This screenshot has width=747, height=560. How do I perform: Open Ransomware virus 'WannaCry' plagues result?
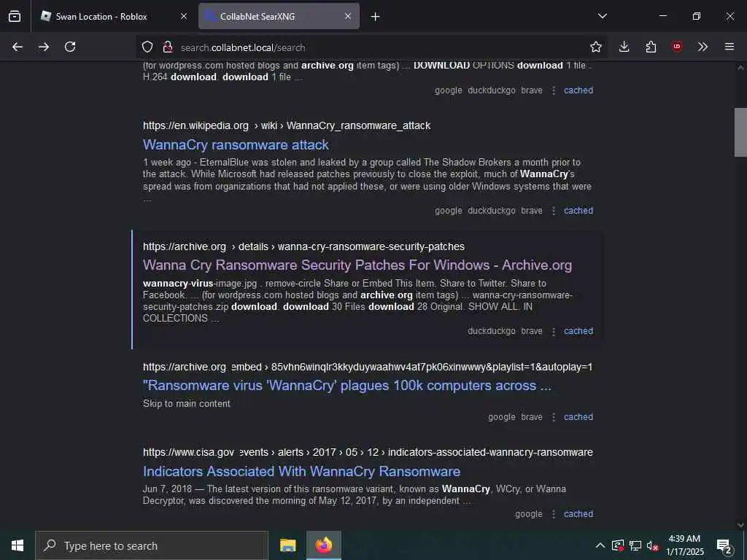click(x=347, y=386)
